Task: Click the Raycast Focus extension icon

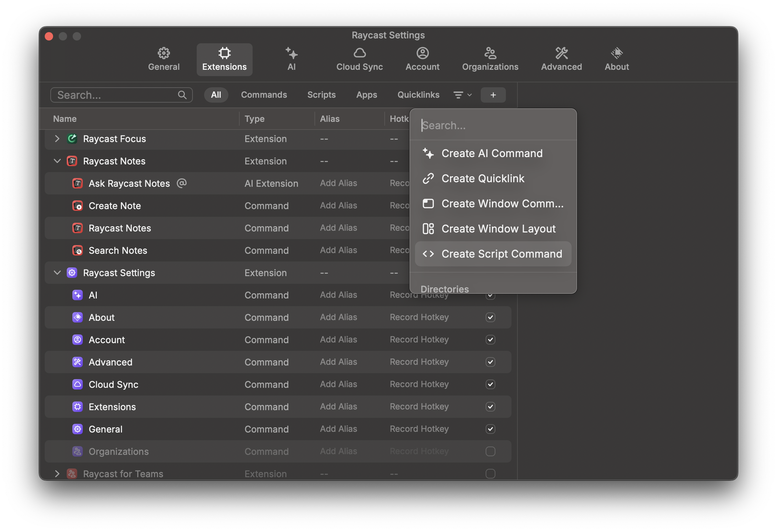Action: click(72, 139)
